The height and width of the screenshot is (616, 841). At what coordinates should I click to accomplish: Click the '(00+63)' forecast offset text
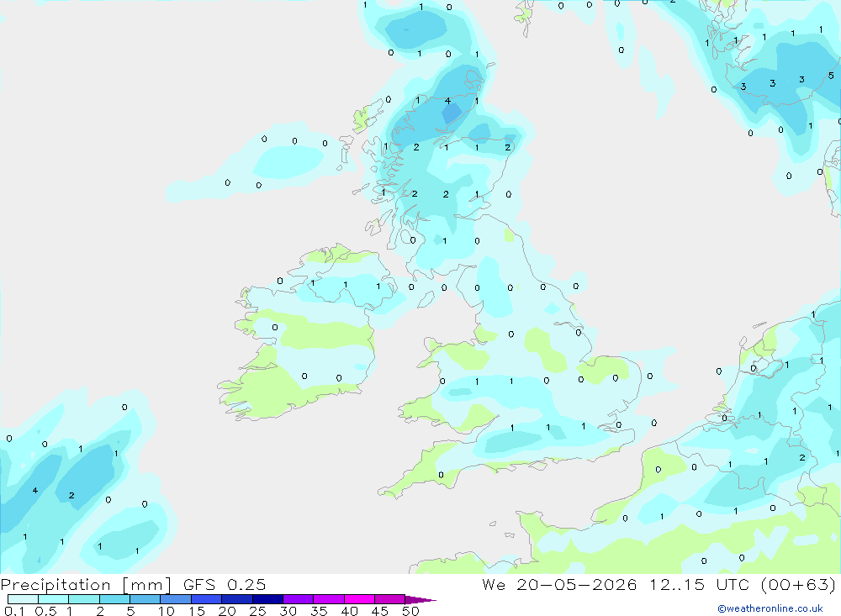(x=799, y=584)
